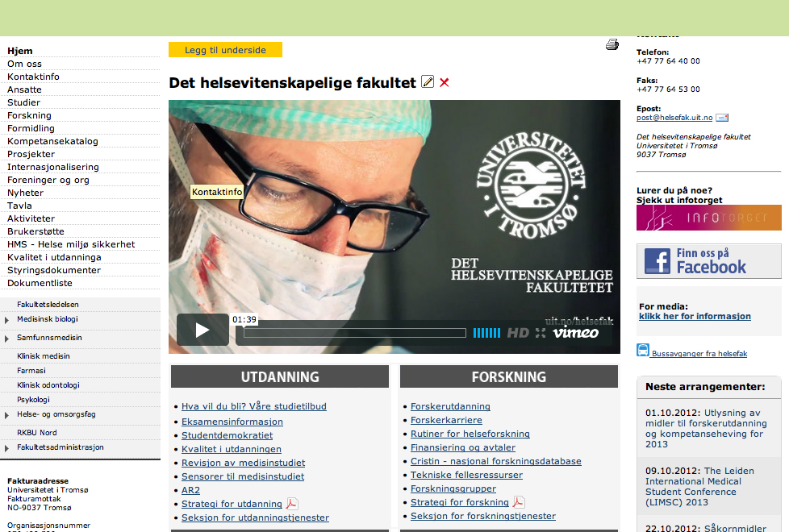Image resolution: width=789 pixels, height=532 pixels.
Task: Open the Vimeo logo link on the video
Action: pos(576,333)
